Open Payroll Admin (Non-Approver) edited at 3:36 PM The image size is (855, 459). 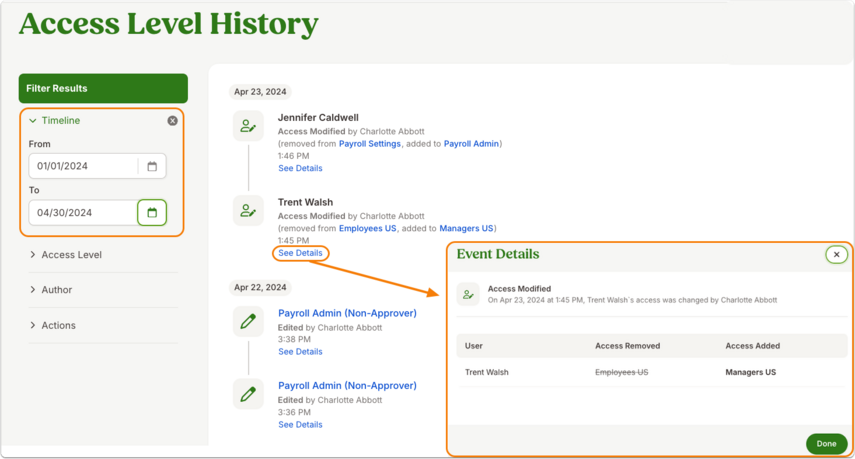coord(347,385)
